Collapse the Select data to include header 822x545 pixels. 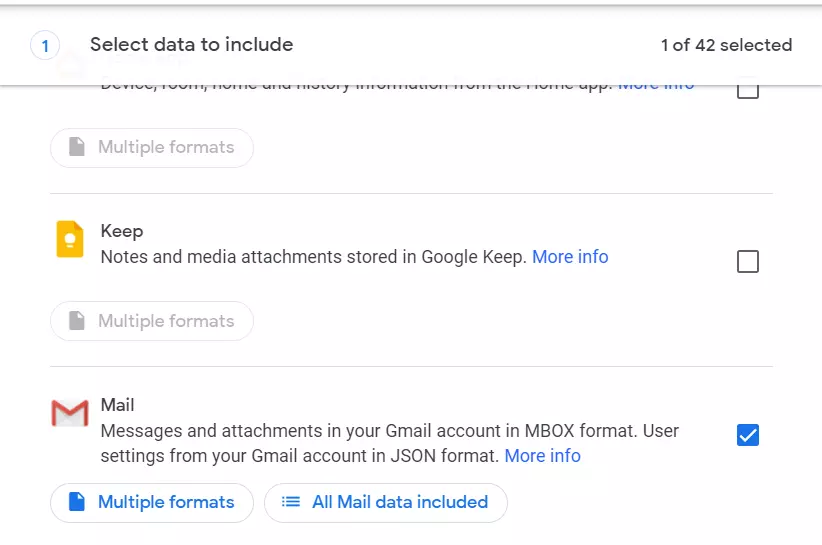coord(191,44)
